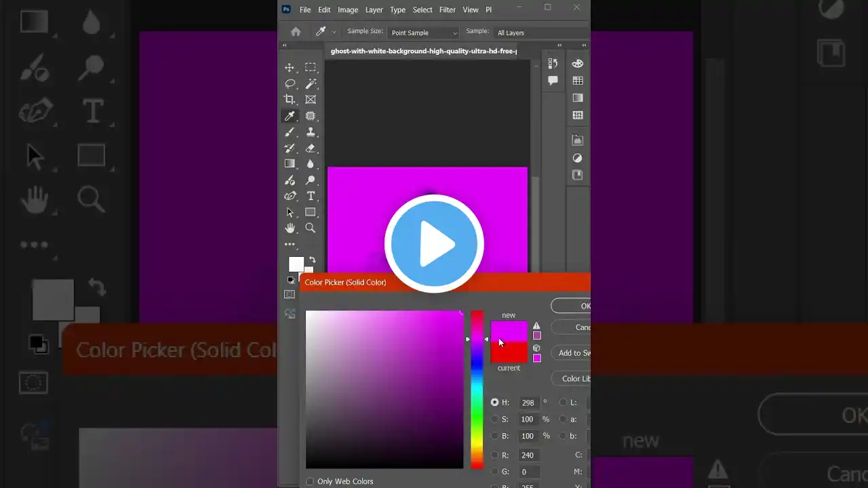
Task: Select the Pen tool
Action: click(x=290, y=196)
